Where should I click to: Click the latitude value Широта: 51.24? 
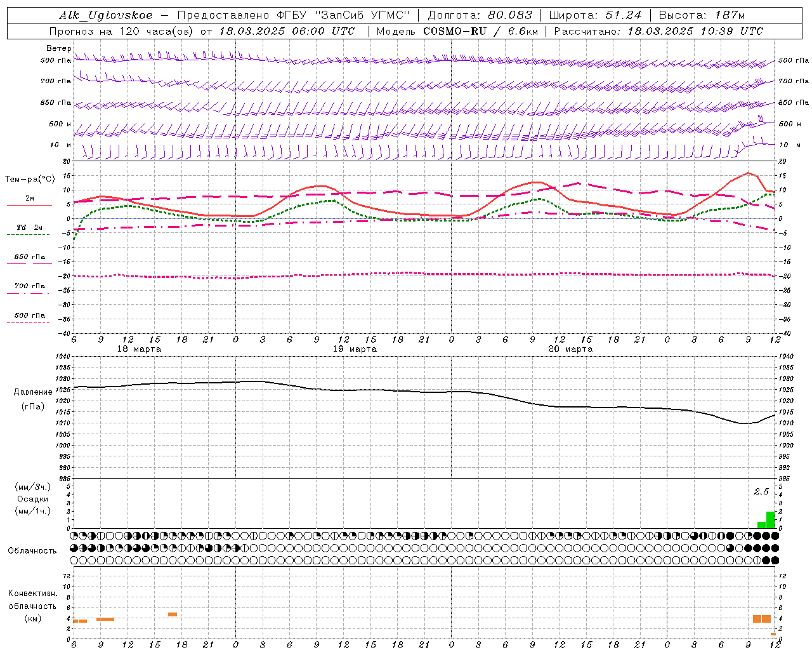tap(595, 15)
